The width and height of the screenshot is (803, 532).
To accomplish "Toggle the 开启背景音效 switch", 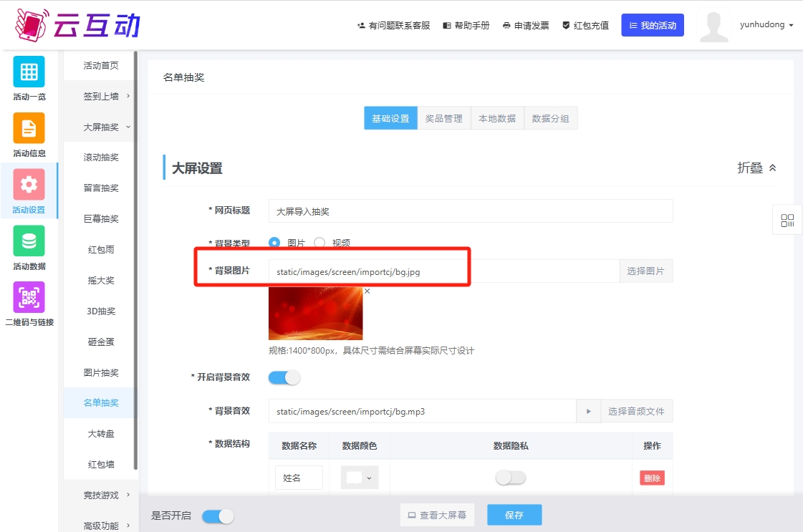I will pyautogui.click(x=284, y=377).
